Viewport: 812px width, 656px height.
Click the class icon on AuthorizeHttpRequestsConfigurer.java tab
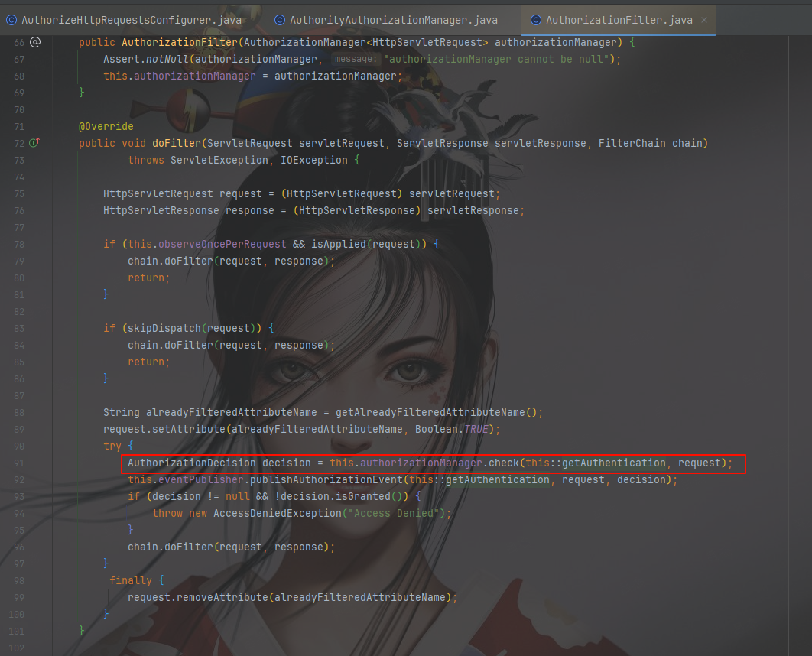point(11,20)
